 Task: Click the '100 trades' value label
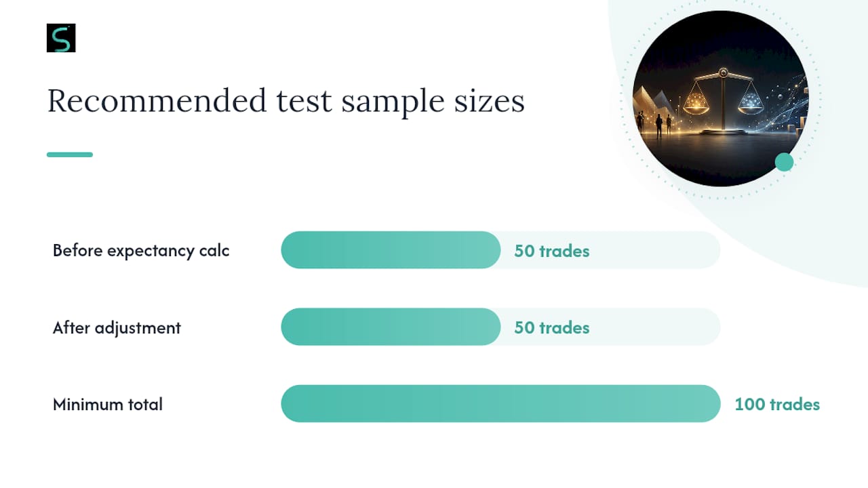[x=777, y=405]
